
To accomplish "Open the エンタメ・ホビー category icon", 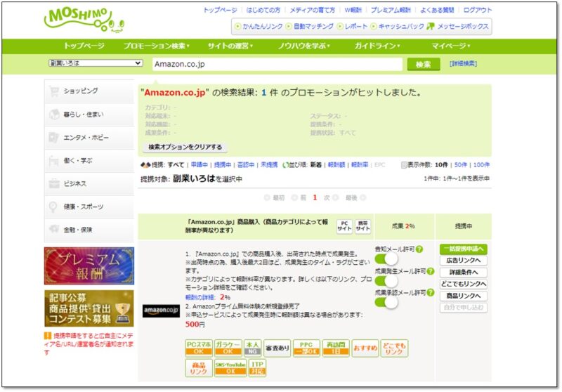I will coord(54,138).
